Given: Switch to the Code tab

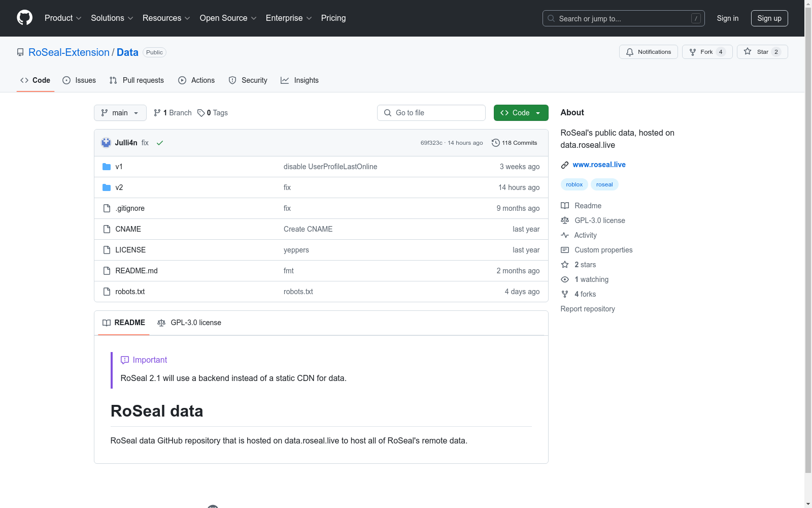Looking at the screenshot, I should [x=36, y=80].
